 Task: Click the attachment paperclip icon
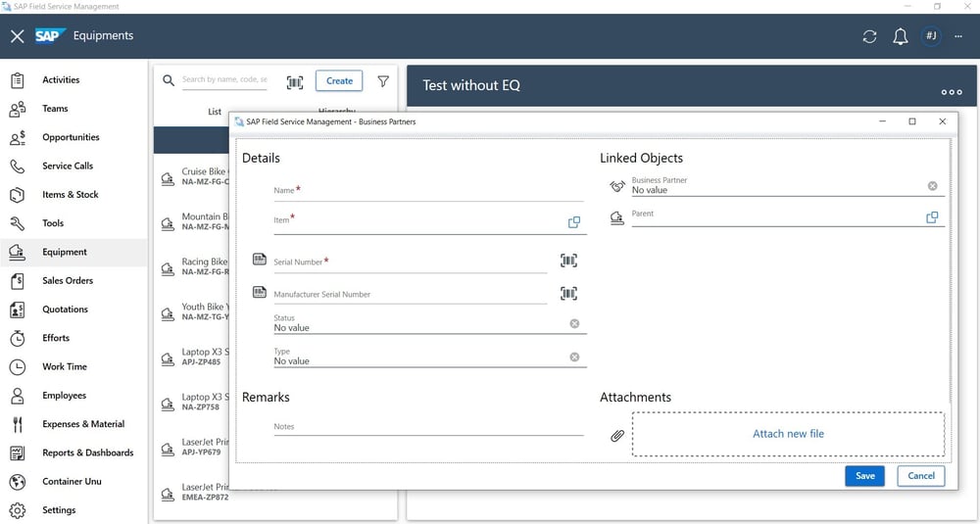[x=617, y=435]
